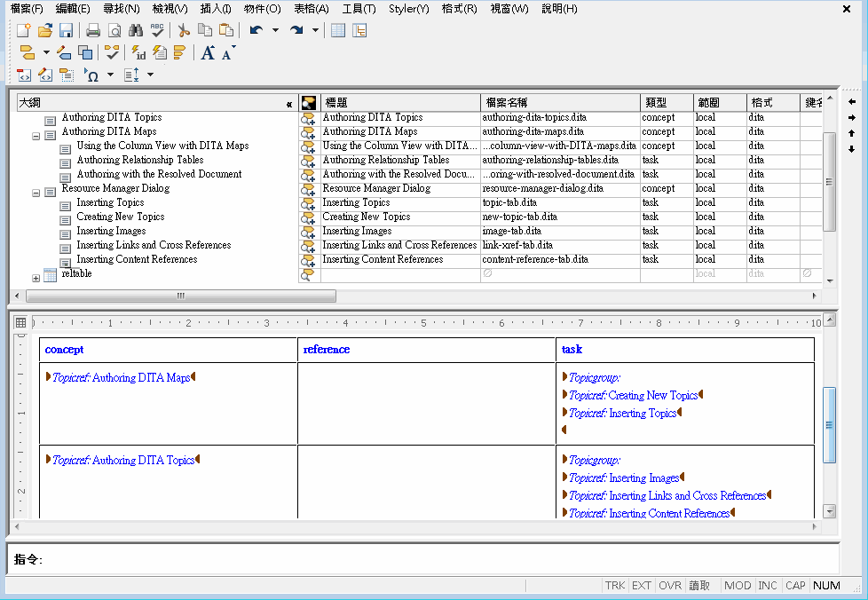Collapse the Authoring DITA Maps tree node
The width and height of the screenshot is (868, 600).
(36, 136)
